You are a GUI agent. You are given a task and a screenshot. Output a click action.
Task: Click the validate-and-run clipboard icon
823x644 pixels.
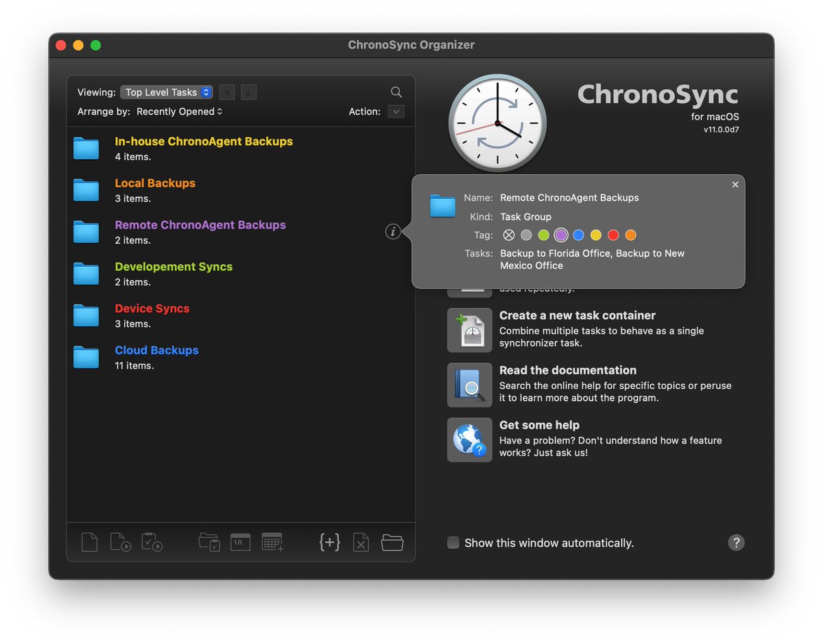click(x=152, y=542)
